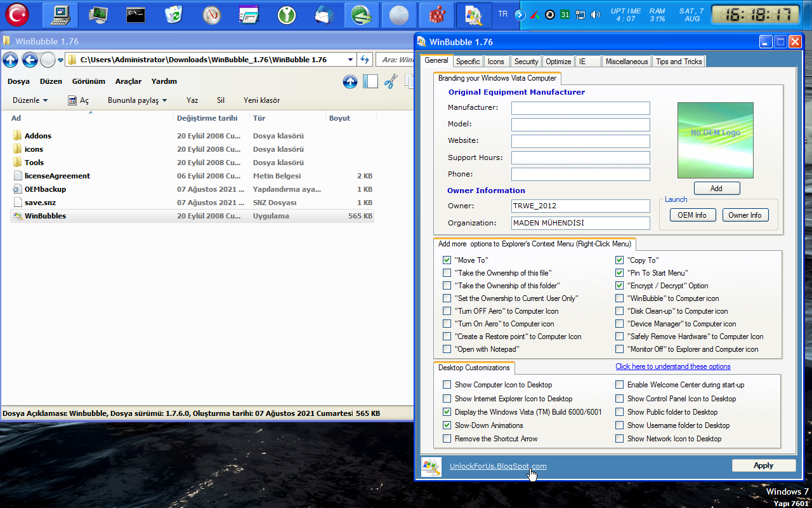Uncheck "Pin To Start Menu" option

(620, 273)
